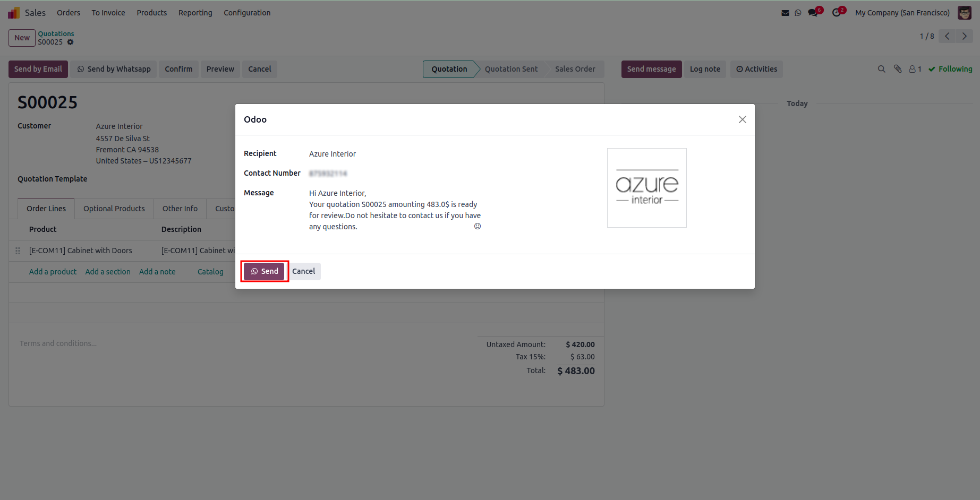Close the Odoo dialog with the X
Image resolution: width=980 pixels, height=500 pixels.
click(x=742, y=119)
